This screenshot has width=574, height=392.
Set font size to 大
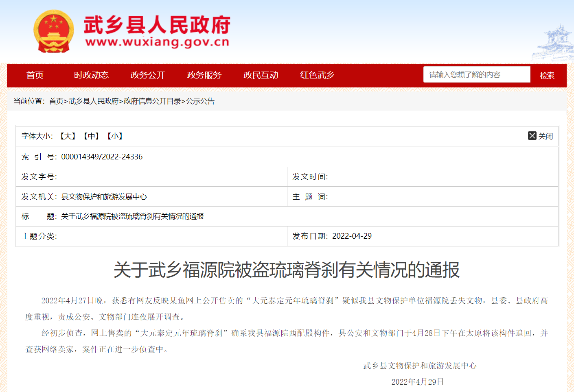point(68,136)
